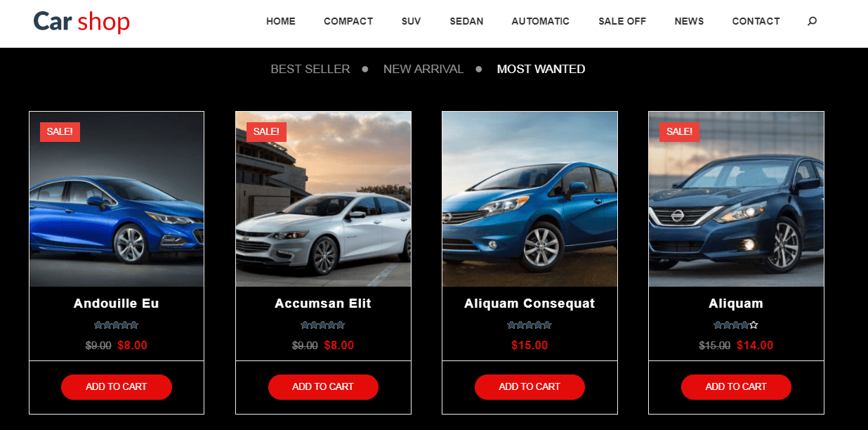Click star rating under Aliquam Consequat
Viewport: 868px width, 430px height.
tap(529, 325)
